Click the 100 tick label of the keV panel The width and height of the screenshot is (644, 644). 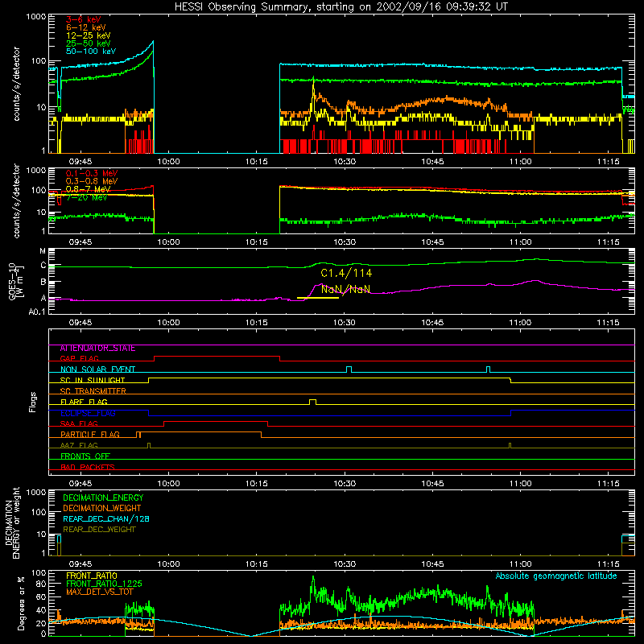(x=39, y=61)
